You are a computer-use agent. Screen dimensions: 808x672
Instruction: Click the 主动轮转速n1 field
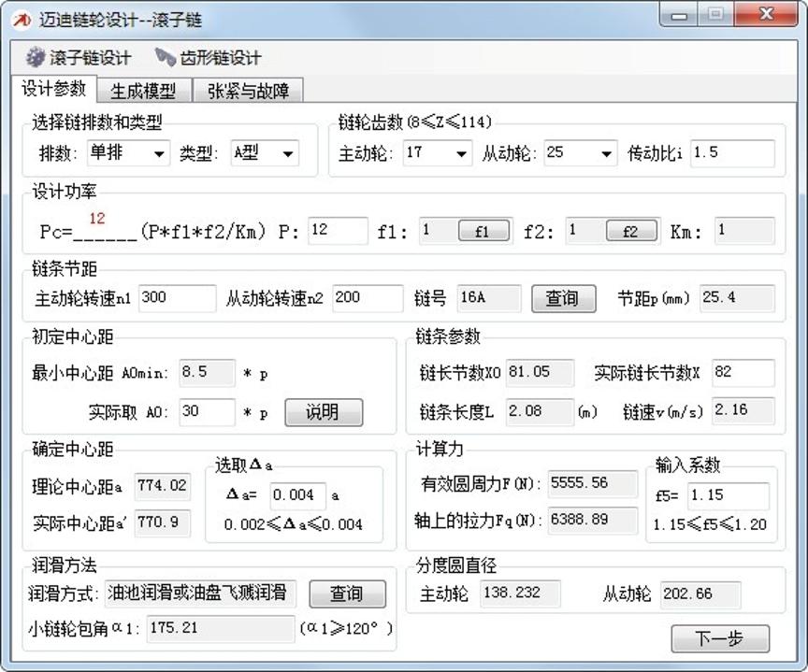point(177,298)
